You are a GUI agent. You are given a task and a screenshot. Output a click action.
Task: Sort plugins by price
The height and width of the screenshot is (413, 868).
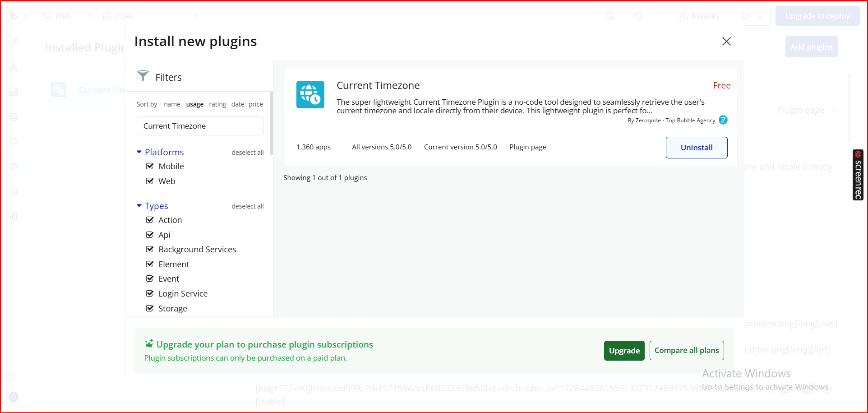(255, 104)
